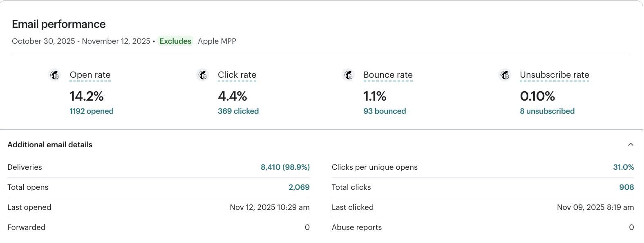The height and width of the screenshot is (243, 644).
Task: Click the Bounce rate metric label
Action: pyautogui.click(x=388, y=75)
